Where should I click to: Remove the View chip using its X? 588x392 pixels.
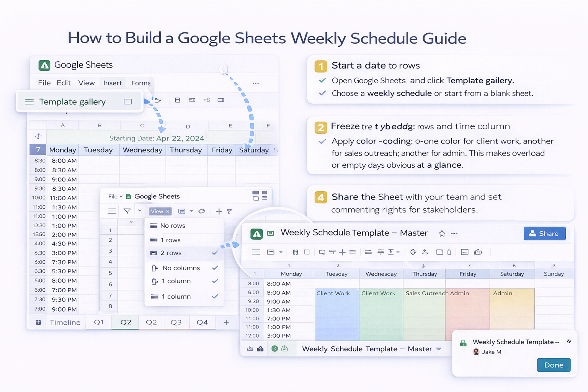168,211
